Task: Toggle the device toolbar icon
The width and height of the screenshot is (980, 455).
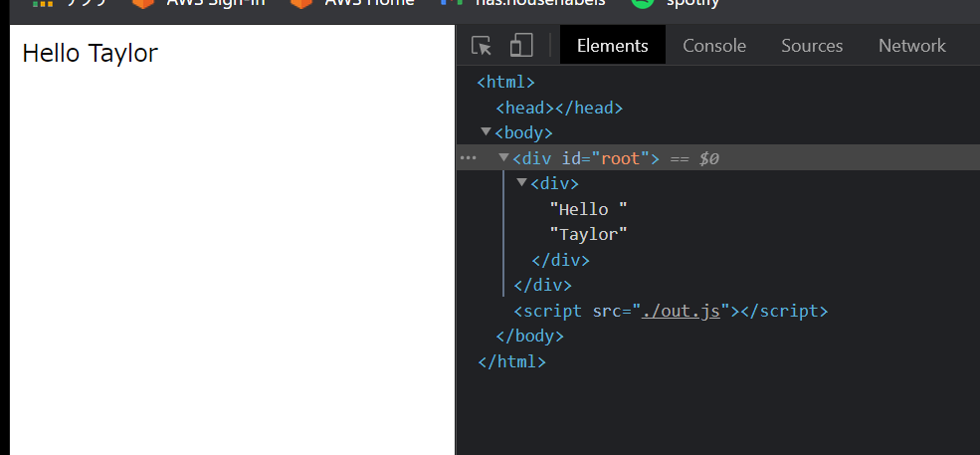Action: 521,46
